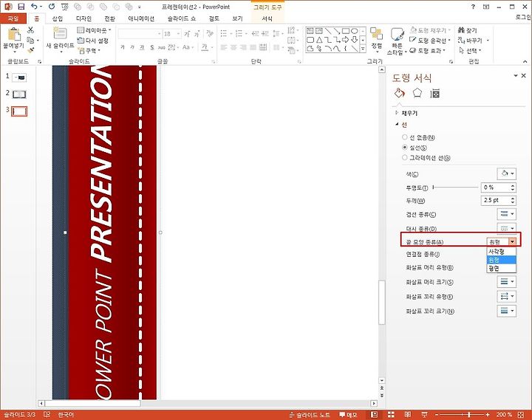Open Quick Styles (빠른 스타일) gallery
The width and height of the screenshot is (532, 420).
pos(397,41)
